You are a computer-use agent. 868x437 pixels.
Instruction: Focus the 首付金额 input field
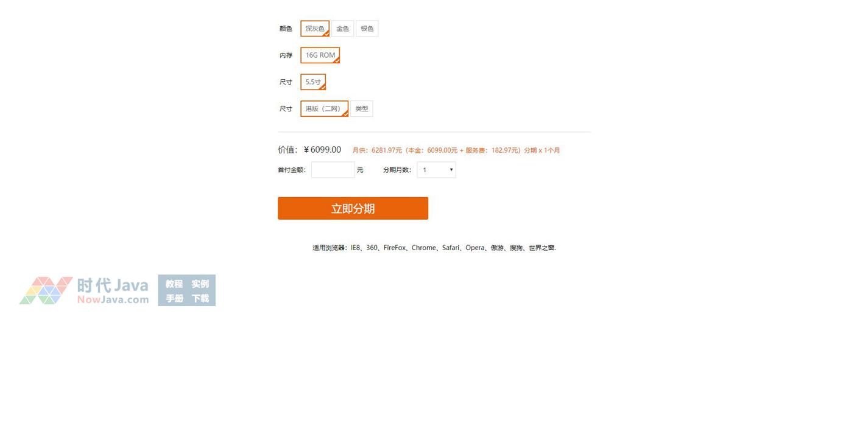click(333, 170)
